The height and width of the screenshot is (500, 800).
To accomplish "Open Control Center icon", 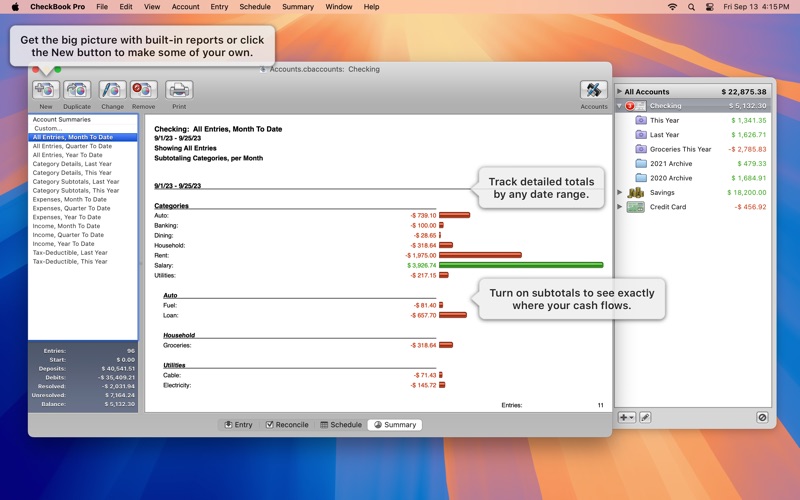I will [709, 7].
